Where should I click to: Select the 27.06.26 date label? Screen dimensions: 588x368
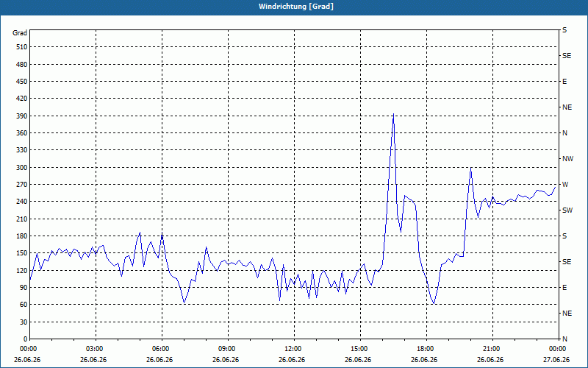pos(556,360)
